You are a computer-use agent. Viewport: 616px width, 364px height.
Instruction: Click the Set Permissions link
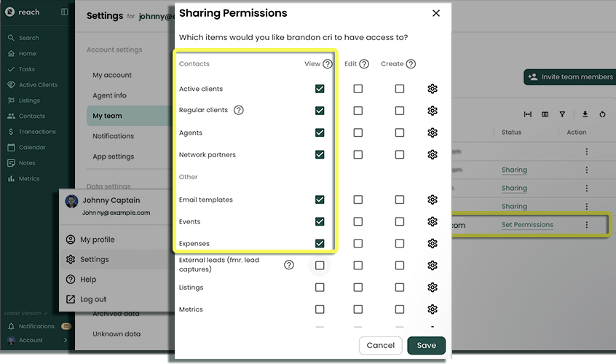[527, 225]
